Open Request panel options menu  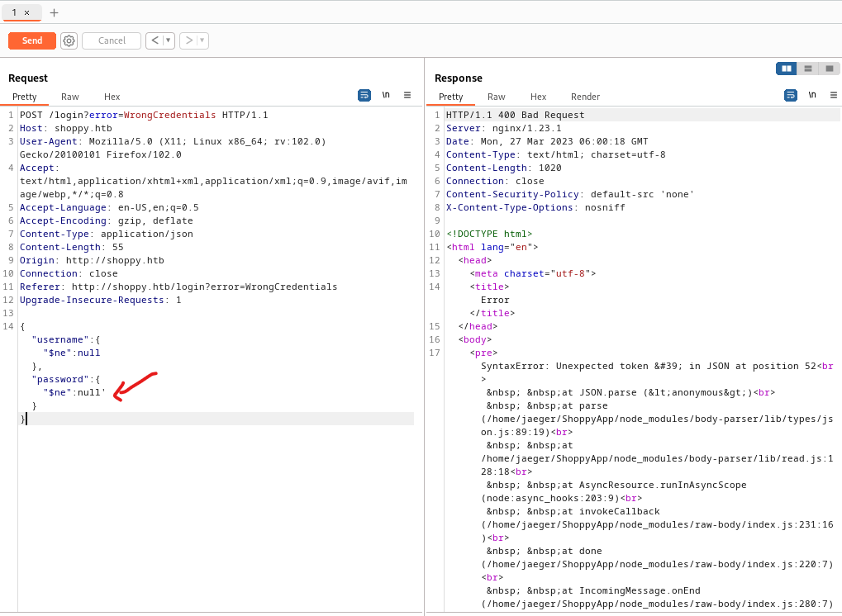click(x=407, y=95)
